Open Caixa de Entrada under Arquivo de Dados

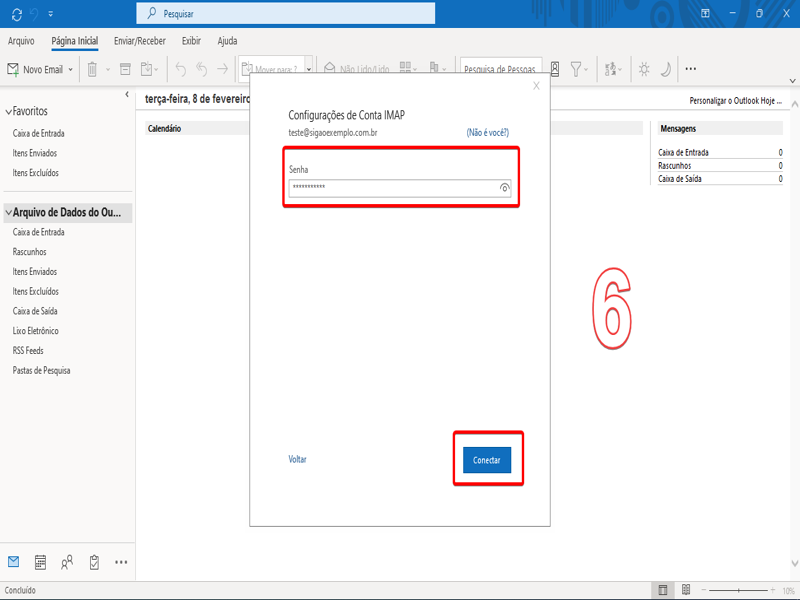click(x=39, y=232)
